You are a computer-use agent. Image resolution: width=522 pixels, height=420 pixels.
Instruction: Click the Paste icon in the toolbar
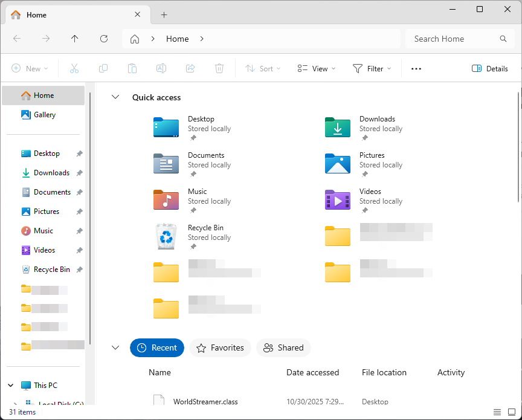(132, 68)
